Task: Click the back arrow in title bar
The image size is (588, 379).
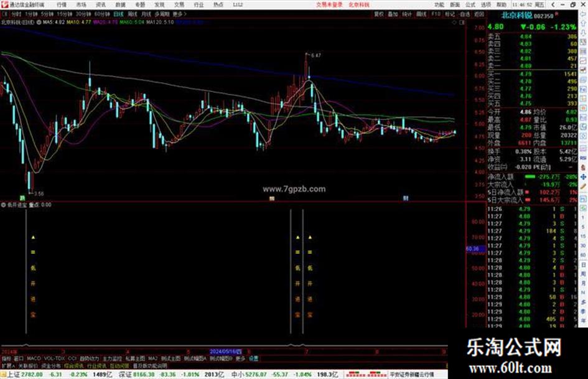Action: pyautogui.click(x=553, y=5)
